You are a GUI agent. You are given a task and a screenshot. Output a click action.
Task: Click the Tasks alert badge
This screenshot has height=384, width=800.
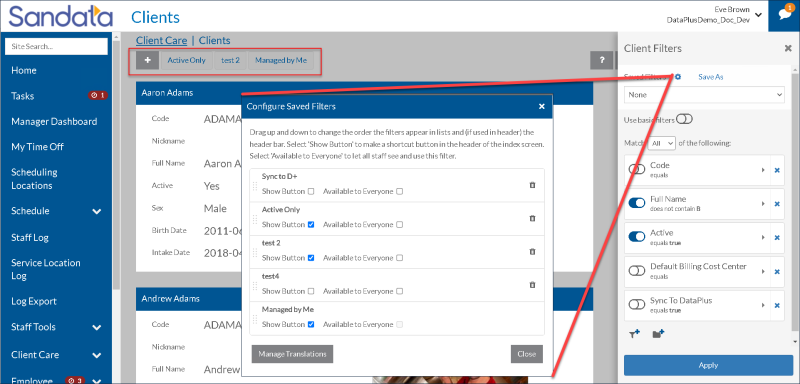pos(97,95)
